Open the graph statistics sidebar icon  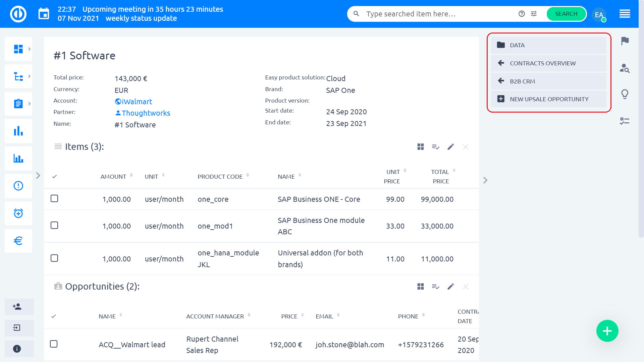click(x=18, y=159)
